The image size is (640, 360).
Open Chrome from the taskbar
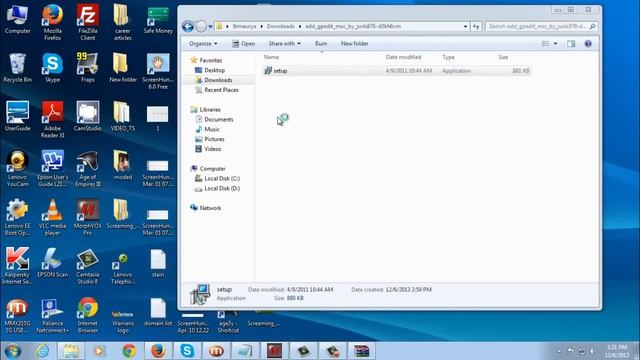[x=129, y=351]
